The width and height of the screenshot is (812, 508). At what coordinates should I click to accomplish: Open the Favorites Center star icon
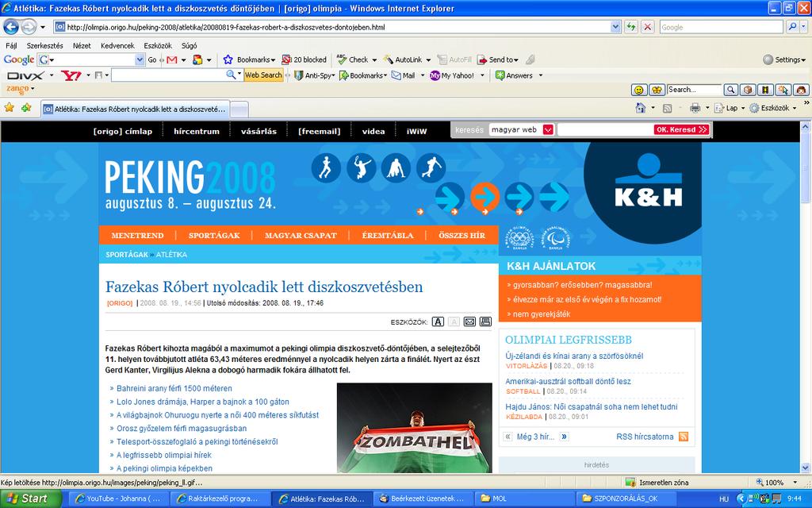coord(10,107)
